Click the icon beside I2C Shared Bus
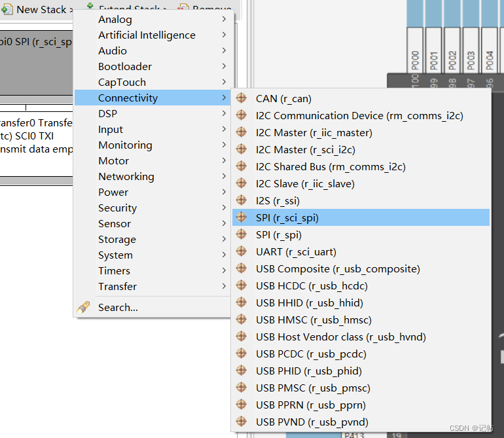504x438 pixels. tap(241, 166)
